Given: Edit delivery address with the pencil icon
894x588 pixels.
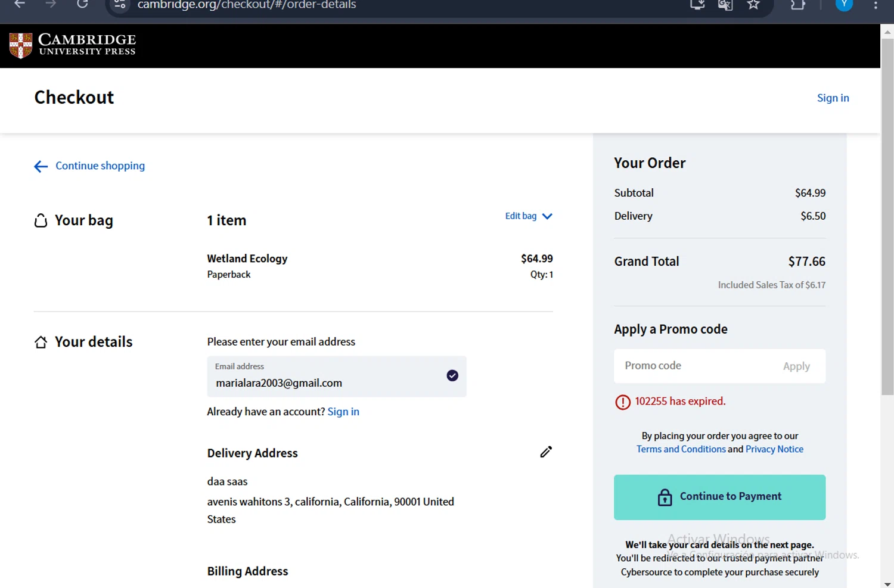Looking at the screenshot, I should click(x=546, y=452).
